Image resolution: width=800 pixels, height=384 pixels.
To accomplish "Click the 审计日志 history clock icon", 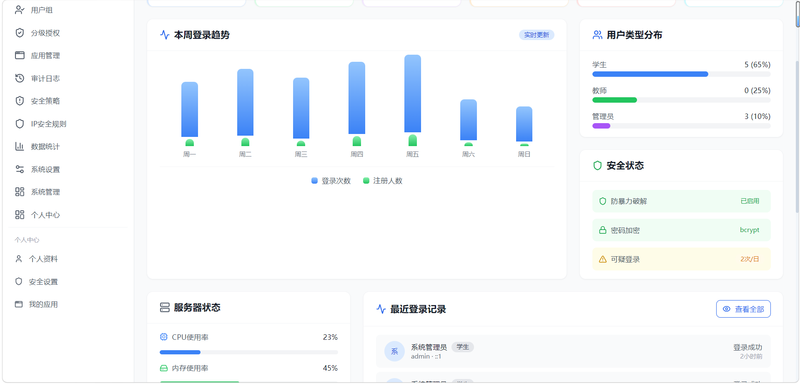I will [19, 78].
